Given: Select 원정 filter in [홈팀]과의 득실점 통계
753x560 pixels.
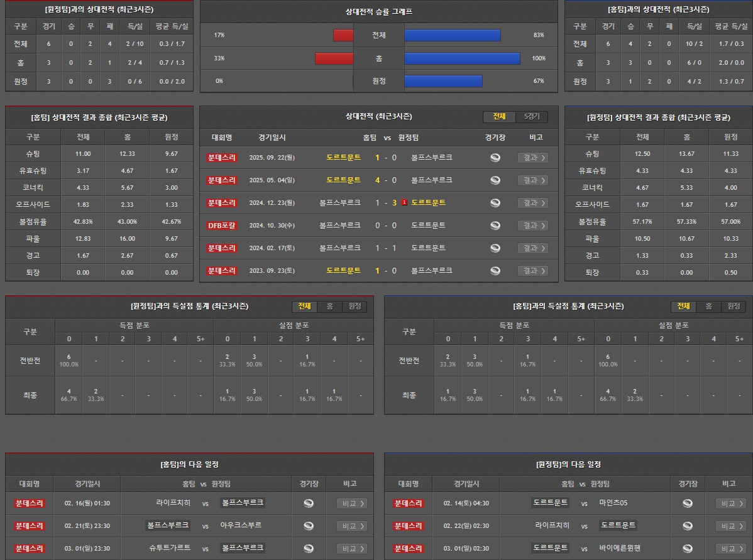Looking at the screenshot, I should point(734,307).
